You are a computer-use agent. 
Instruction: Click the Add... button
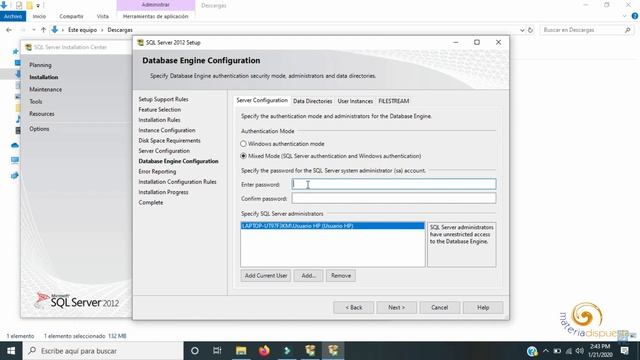click(x=309, y=276)
